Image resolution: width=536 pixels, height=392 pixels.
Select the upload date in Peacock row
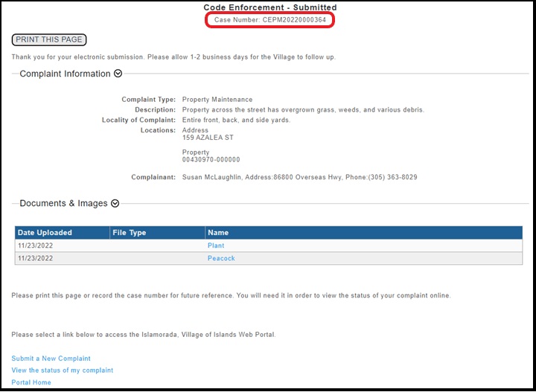click(x=35, y=258)
